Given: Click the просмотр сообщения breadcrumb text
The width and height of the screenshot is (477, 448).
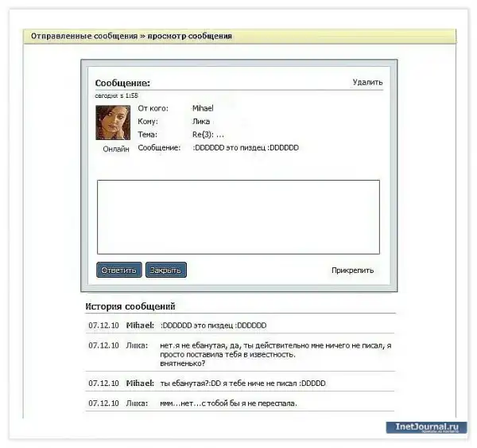Looking at the screenshot, I should tap(190, 36).
